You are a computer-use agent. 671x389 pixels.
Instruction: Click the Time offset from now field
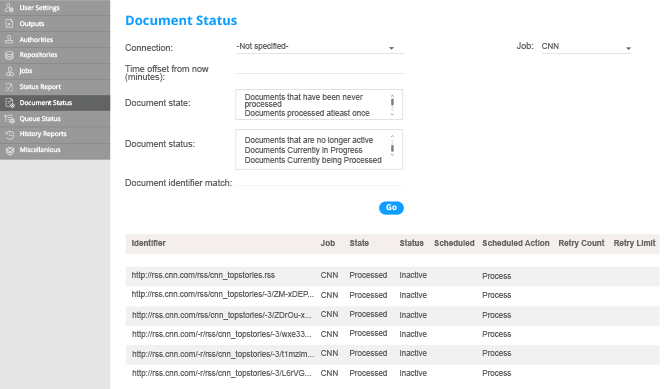tap(320, 68)
